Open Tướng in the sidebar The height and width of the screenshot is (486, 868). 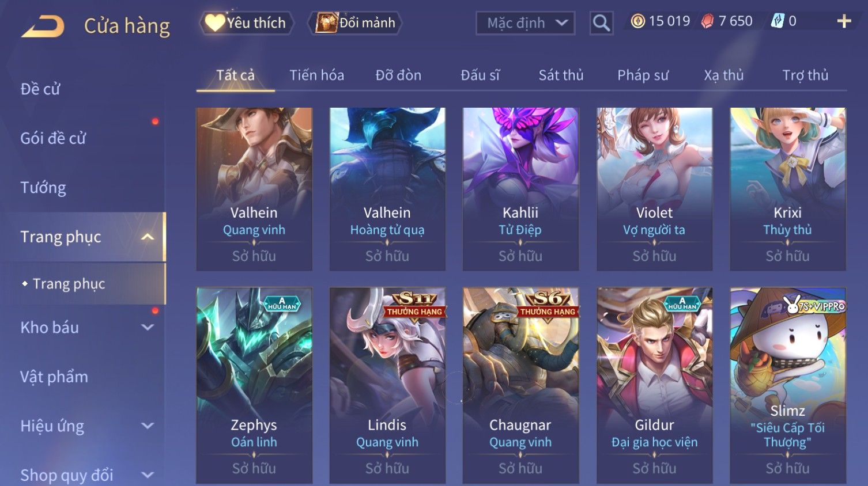pos(43,188)
